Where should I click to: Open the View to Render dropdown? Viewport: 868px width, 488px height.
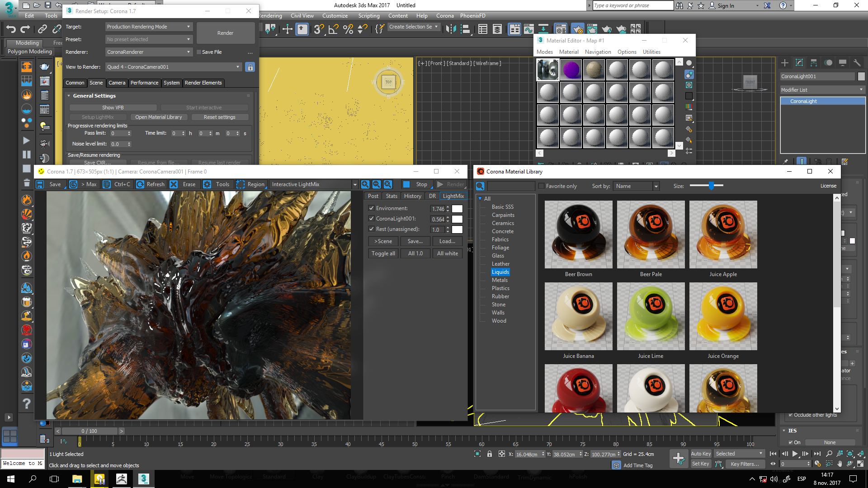click(x=238, y=67)
